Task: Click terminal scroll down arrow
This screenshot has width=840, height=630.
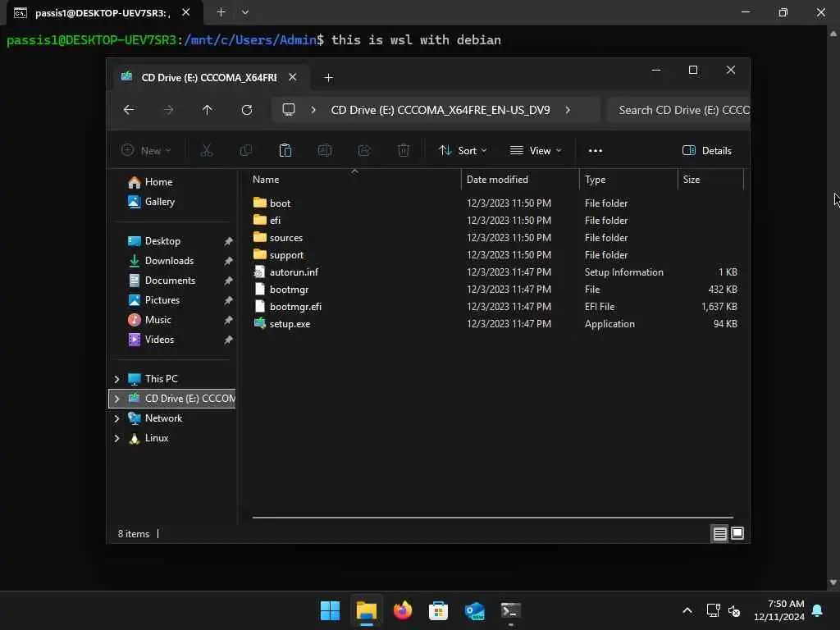Action: point(833,582)
